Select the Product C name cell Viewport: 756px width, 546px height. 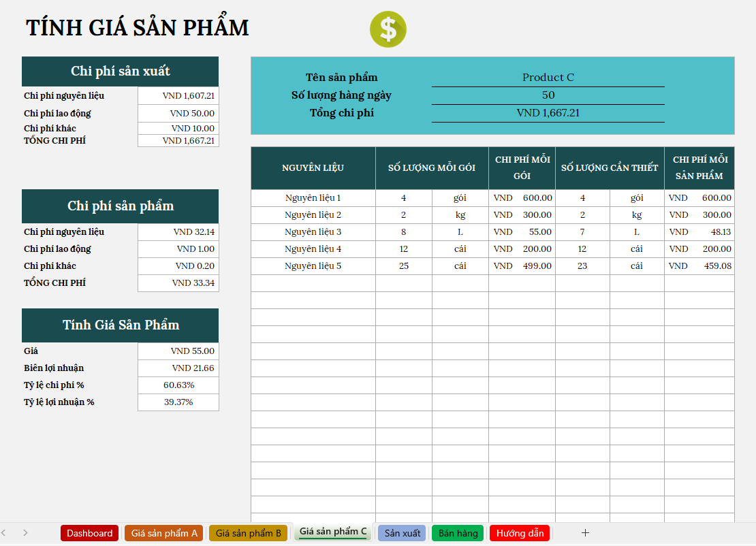coord(548,78)
